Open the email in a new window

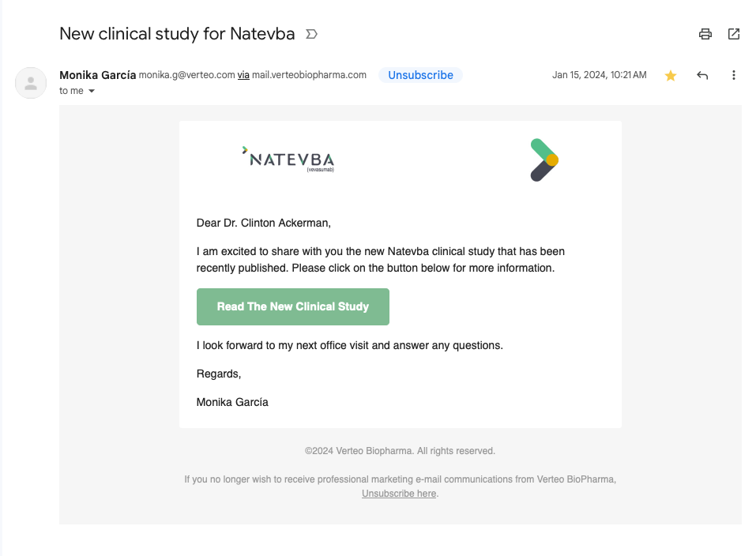coord(734,34)
